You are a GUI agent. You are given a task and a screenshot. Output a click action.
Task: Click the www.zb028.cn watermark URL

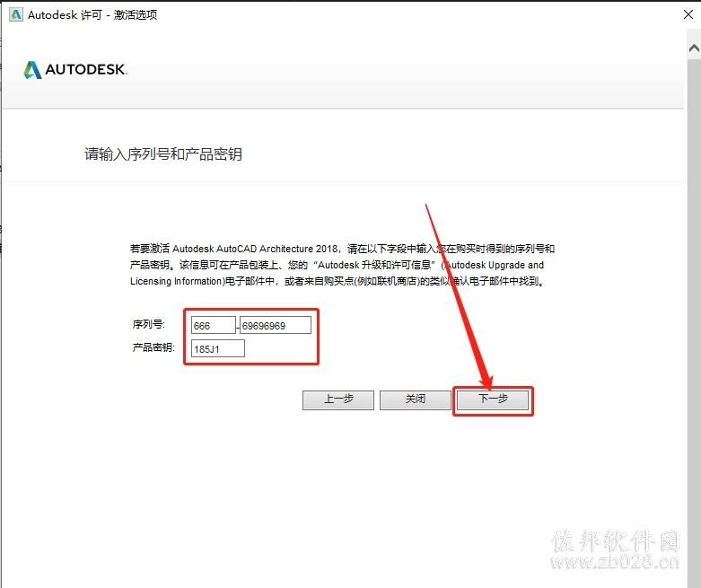click(x=615, y=562)
